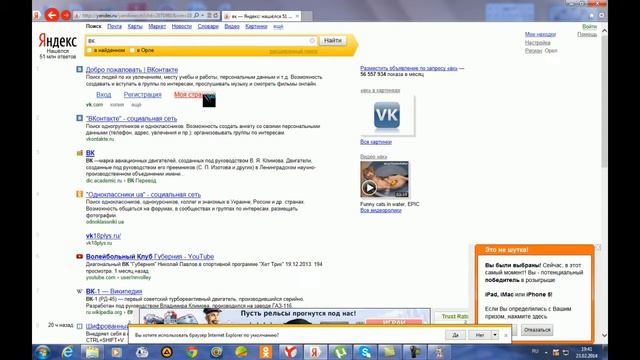Open the Картинки service tab

point(256,26)
